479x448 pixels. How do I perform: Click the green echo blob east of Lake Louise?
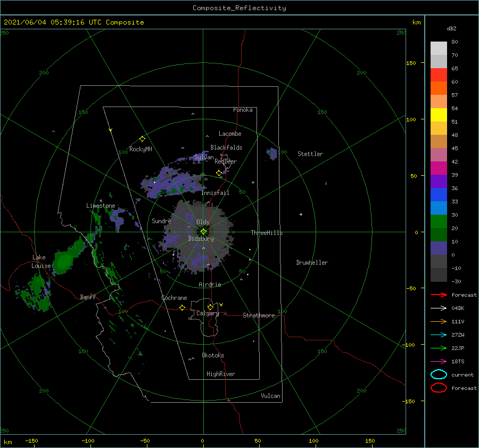64,262
